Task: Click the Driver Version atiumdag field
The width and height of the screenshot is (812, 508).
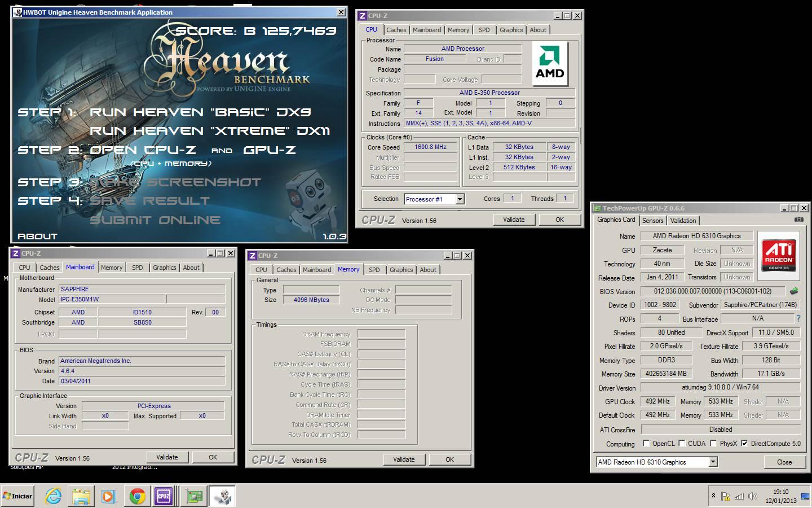Action: (x=720, y=387)
